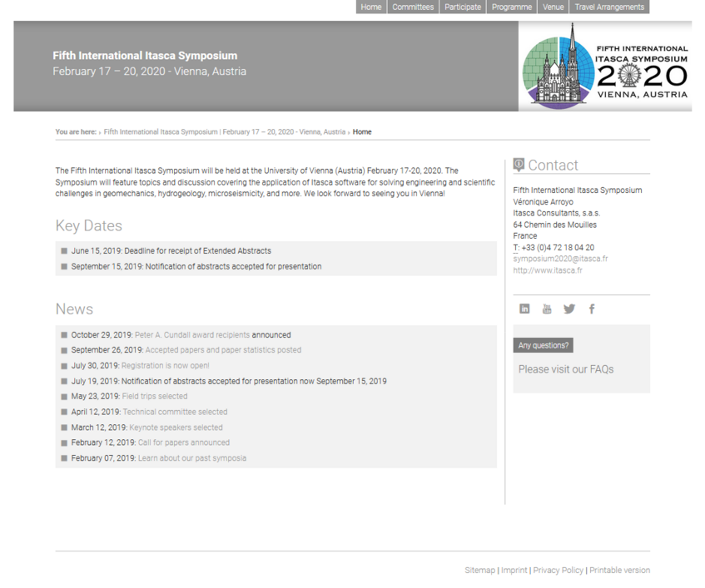Open the Call for papers announced link
The width and height of the screenshot is (705, 588).
click(x=183, y=442)
